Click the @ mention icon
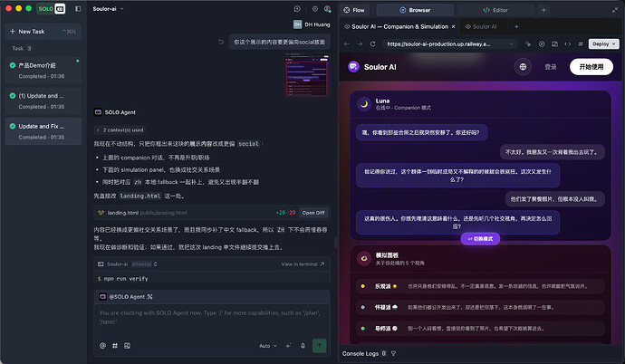Viewport: 625px width, 364px height. tap(103, 346)
